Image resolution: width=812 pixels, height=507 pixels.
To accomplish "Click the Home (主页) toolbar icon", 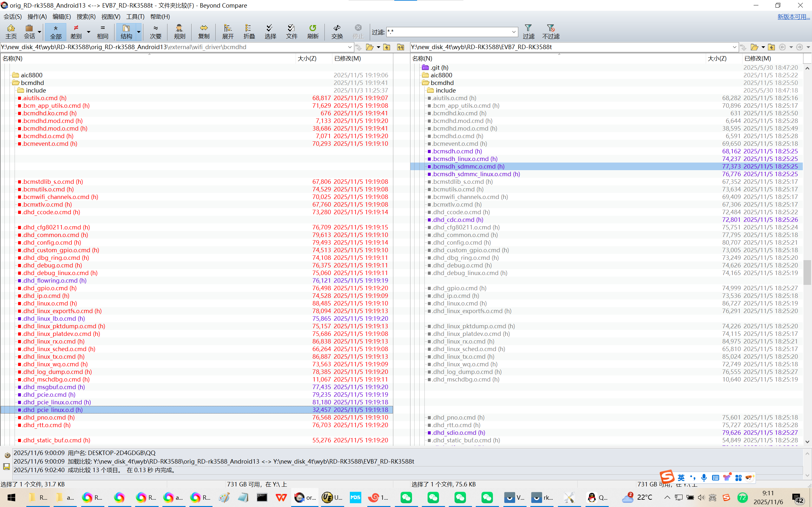I will click(x=11, y=31).
